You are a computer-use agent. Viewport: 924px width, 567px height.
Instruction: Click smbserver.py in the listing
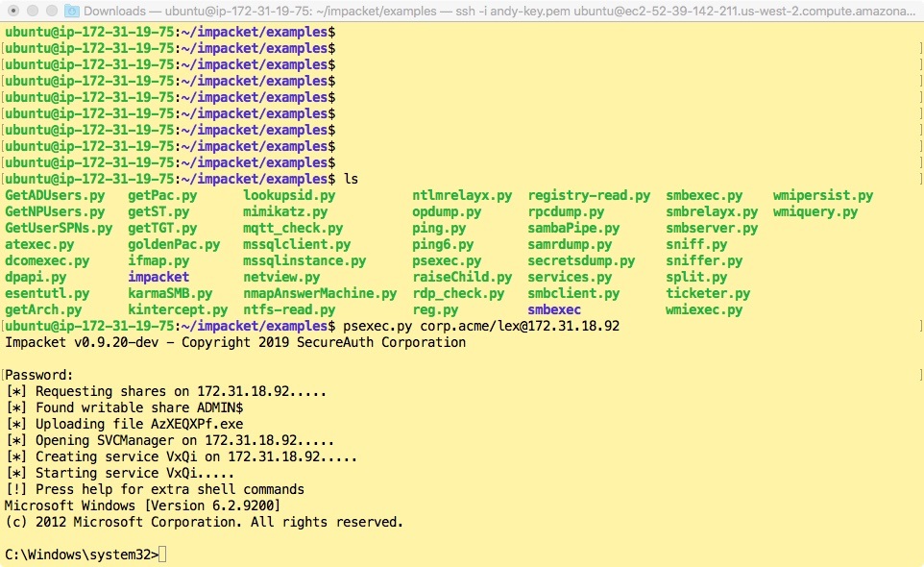712,228
